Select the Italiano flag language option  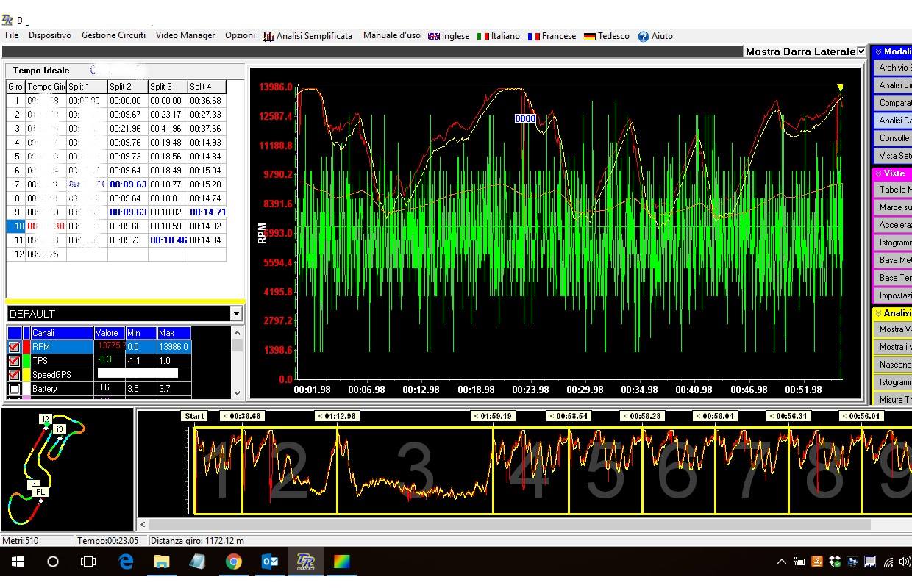tap(499, 36)
